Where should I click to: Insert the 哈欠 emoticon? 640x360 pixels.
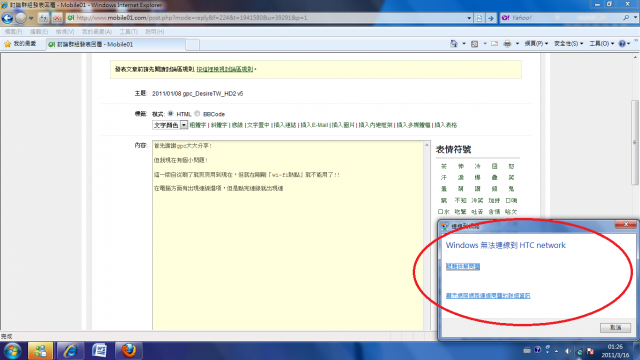pos(511,211)
